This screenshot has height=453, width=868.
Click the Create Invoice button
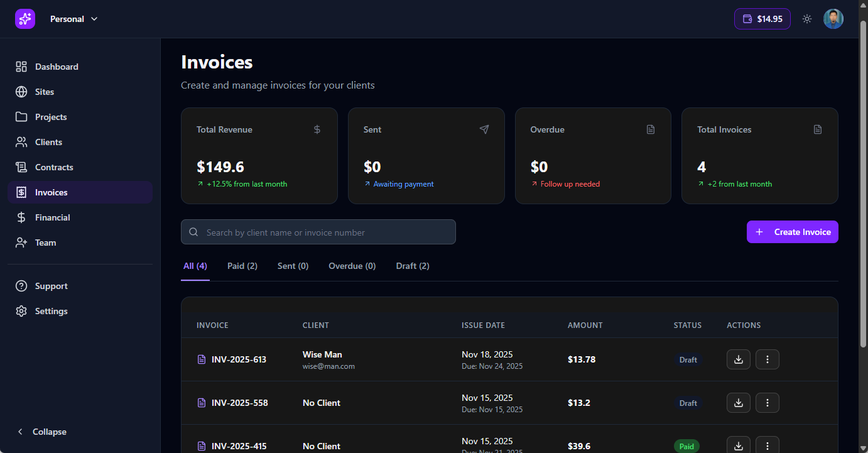pyautogui.click(x=792, y=232)
